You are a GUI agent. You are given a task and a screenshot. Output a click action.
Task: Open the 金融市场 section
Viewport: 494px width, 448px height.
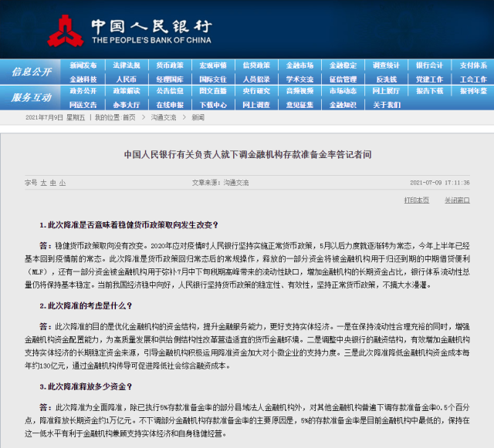pos(299,66)
